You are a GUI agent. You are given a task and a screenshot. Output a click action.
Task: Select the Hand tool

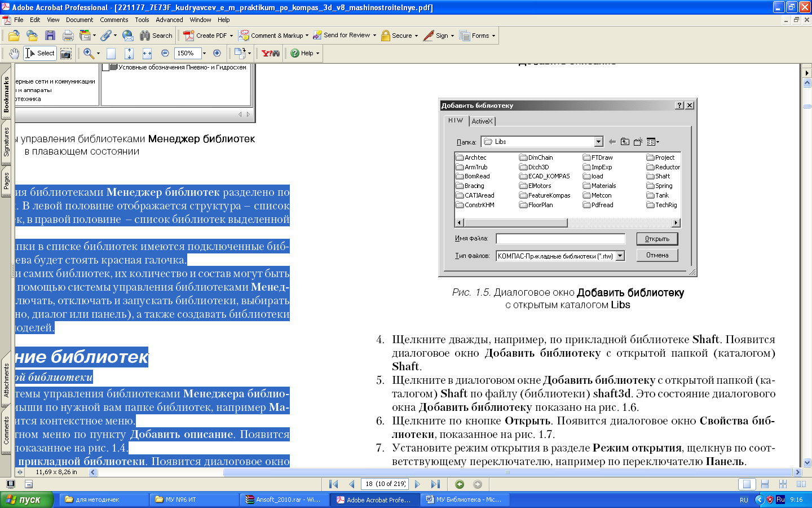point(14,53)
